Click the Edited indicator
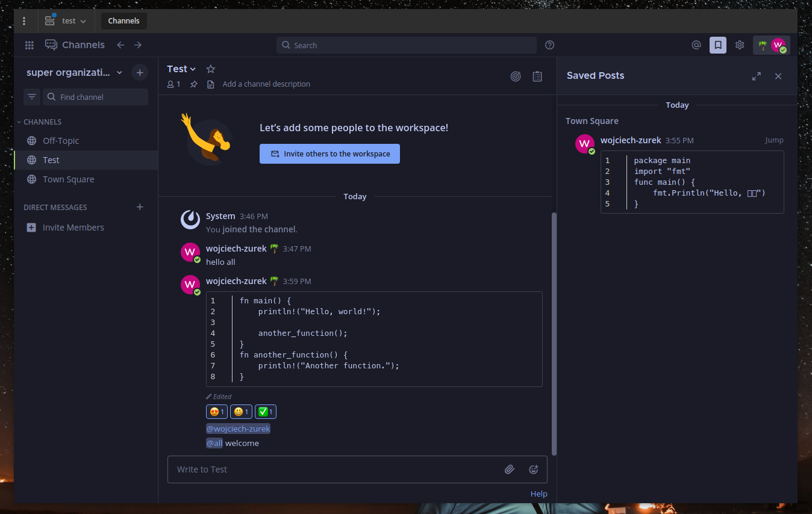The width and height of the screenshot is (812, 514). 219,397
